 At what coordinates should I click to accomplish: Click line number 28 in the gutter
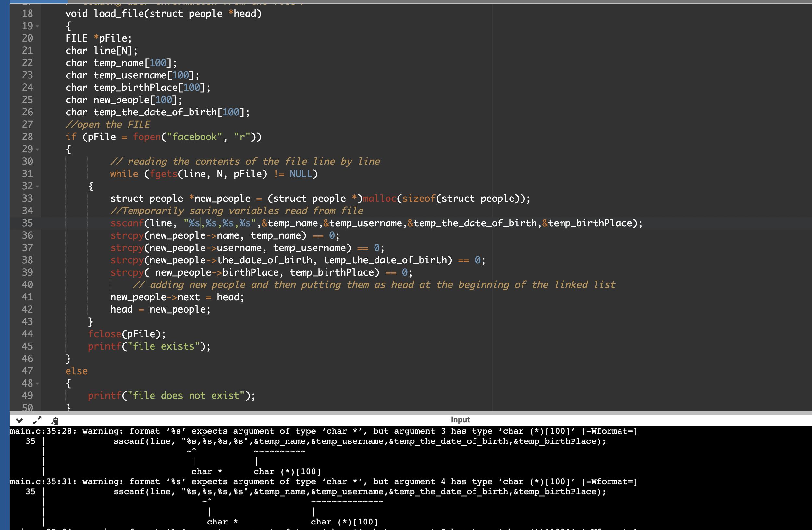coord(27,137)
